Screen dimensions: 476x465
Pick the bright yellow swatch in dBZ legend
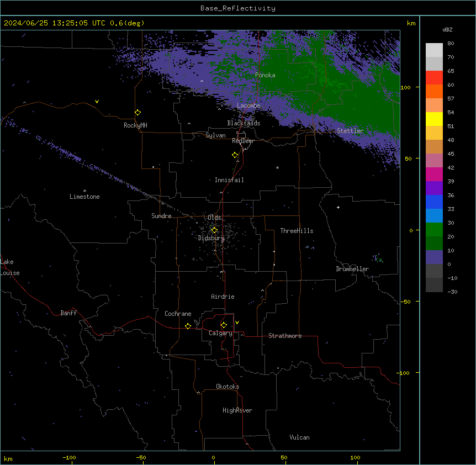pos(434,119)
